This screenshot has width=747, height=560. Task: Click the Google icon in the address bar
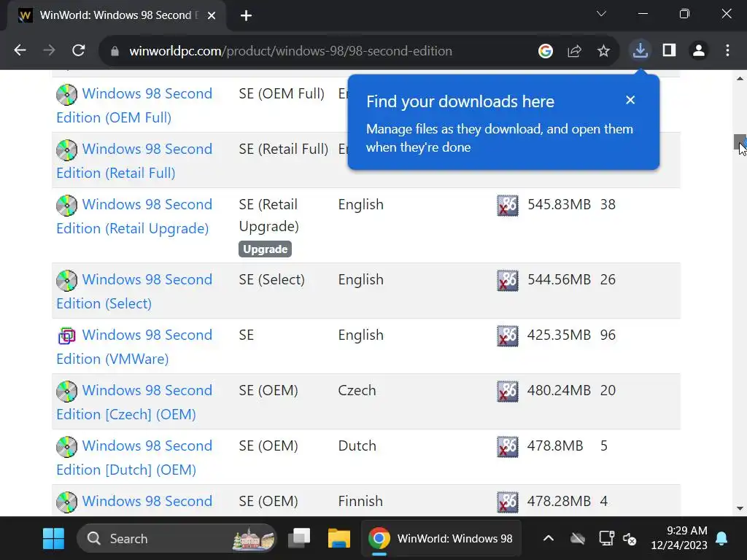(546, 50)
